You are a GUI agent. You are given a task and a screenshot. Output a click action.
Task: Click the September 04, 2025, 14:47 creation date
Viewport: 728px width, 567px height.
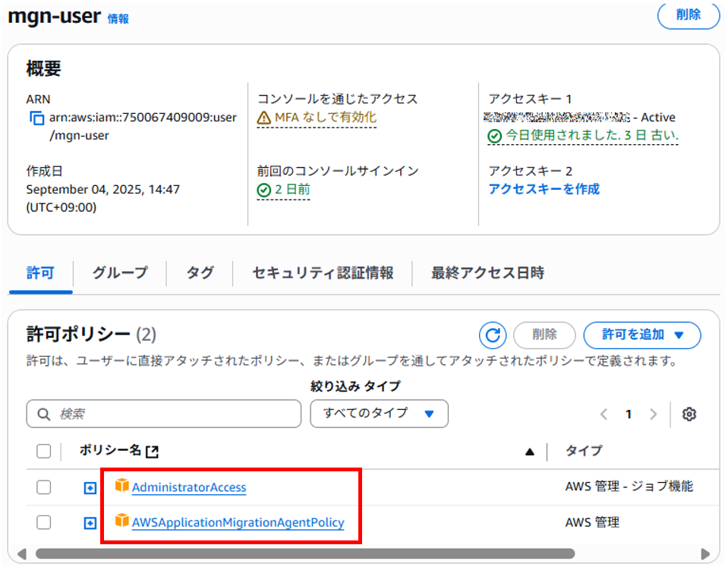point(102,190)
